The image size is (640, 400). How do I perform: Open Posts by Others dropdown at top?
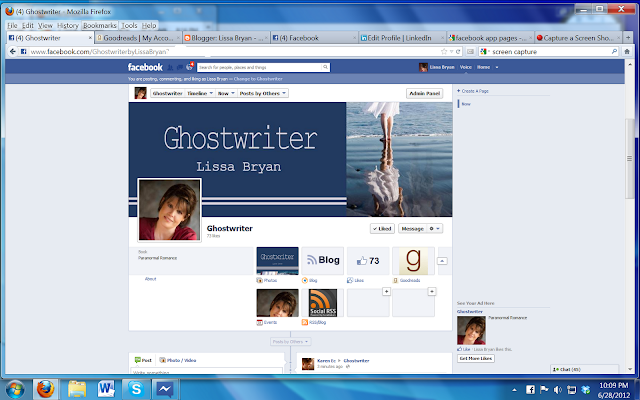click(x=262, y=93)
